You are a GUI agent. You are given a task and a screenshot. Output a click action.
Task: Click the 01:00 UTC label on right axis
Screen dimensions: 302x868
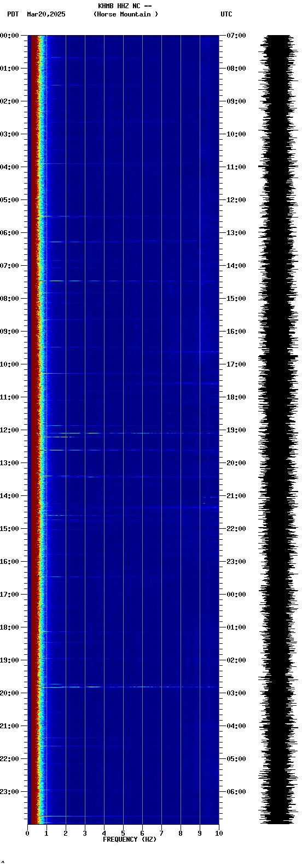tap(236, 627)
